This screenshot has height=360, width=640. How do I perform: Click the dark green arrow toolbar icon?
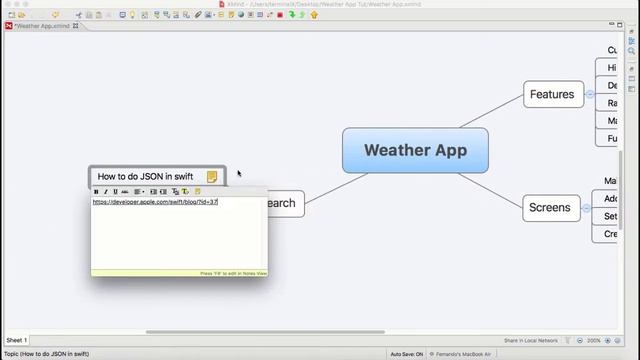pyautogui.click(x=292, y=15)
